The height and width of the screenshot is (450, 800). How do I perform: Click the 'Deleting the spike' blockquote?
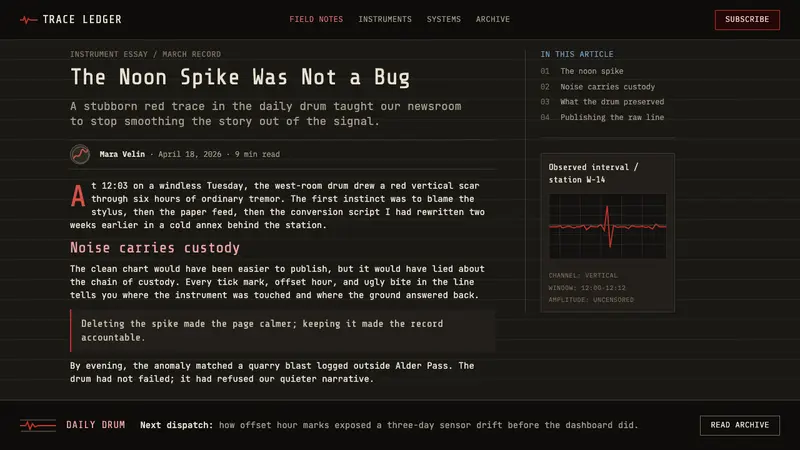(283, 331)
